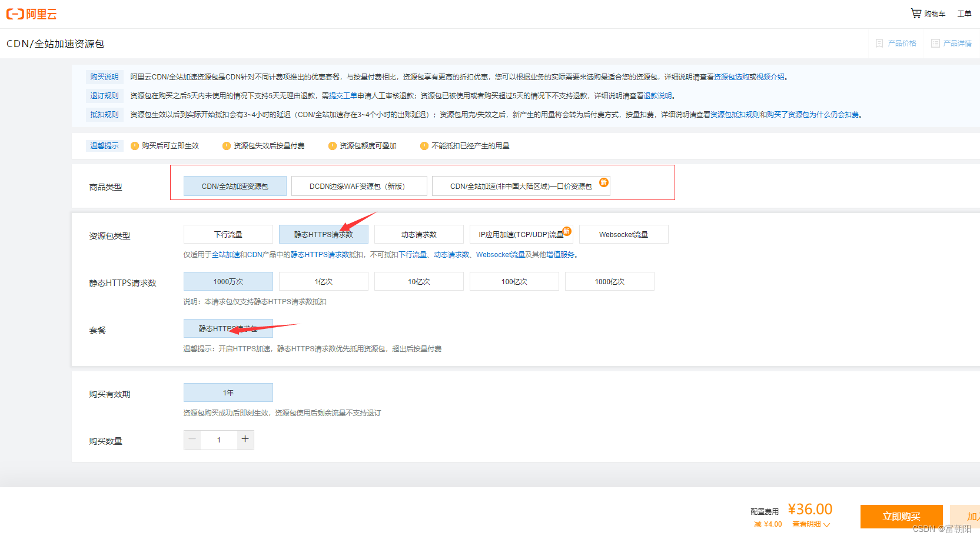Select the 10亿次 request quota

pyautogui.click(x=419, y=281)
